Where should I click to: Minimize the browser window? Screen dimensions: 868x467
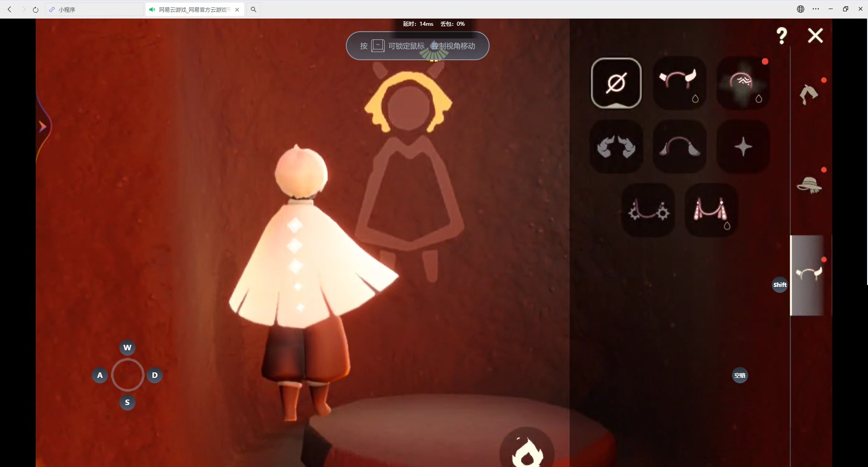(830, 9)
